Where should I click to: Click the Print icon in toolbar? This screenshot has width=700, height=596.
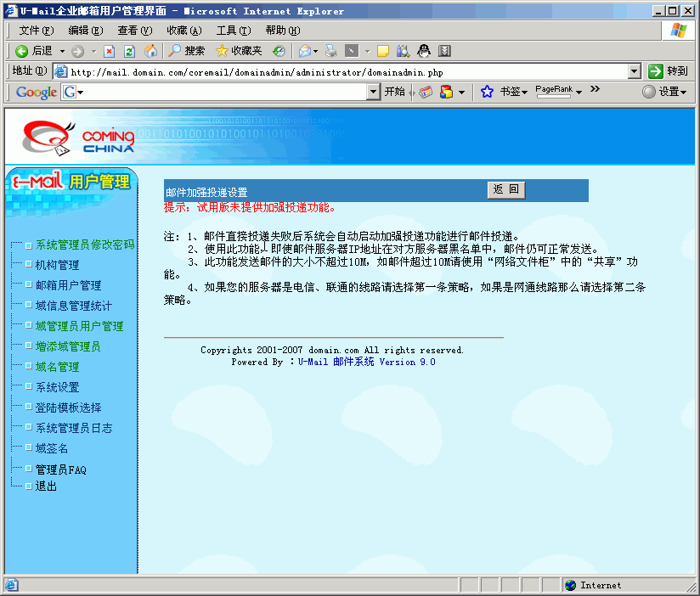(x=331, y=51)
